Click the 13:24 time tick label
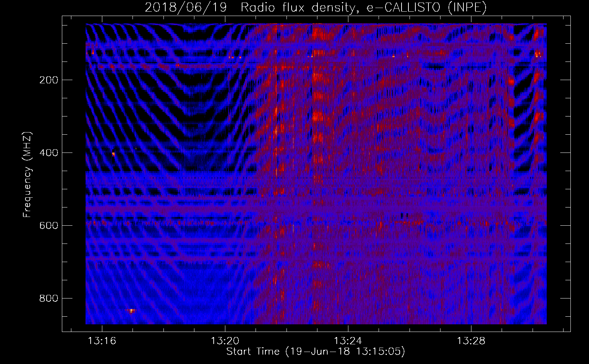Viewport: 589px width, 364px height. pyautogui.click(x=348, y=341)
